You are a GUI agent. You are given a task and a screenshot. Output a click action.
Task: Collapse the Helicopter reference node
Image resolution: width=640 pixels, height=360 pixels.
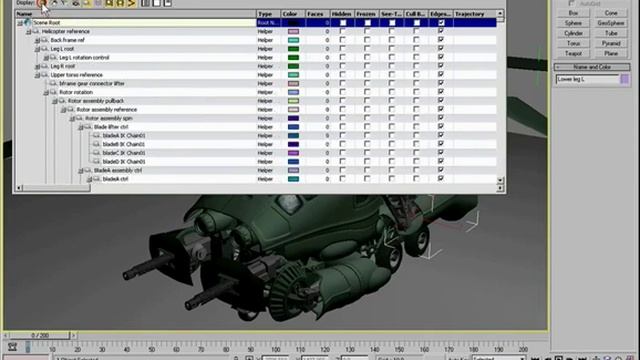pos(29,31)
